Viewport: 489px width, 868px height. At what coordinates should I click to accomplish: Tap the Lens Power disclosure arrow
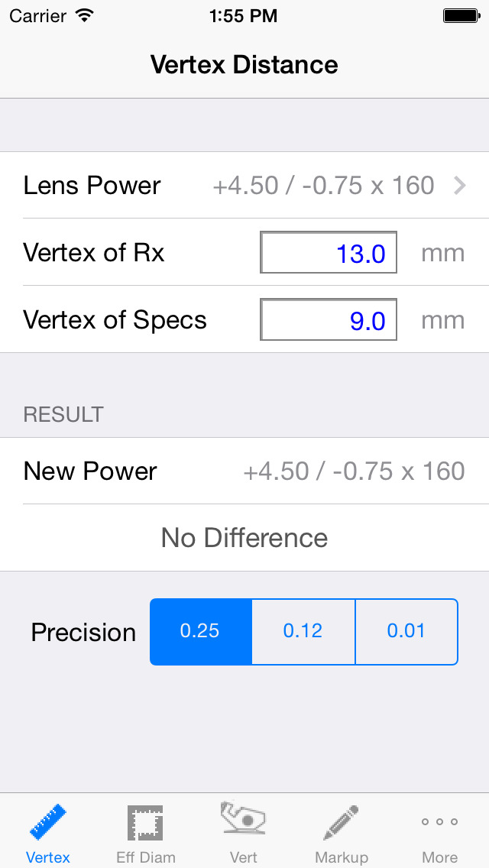pos(458,185)
